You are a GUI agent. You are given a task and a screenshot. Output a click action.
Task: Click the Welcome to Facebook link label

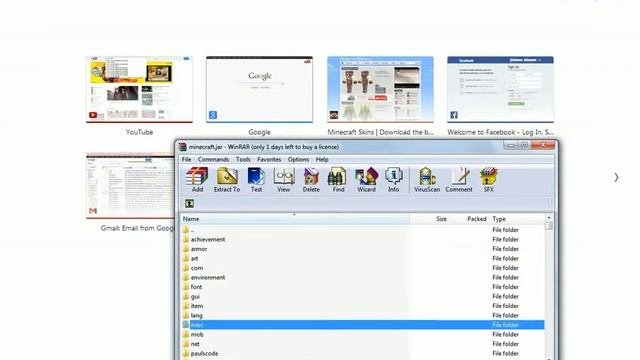[500, 132]
